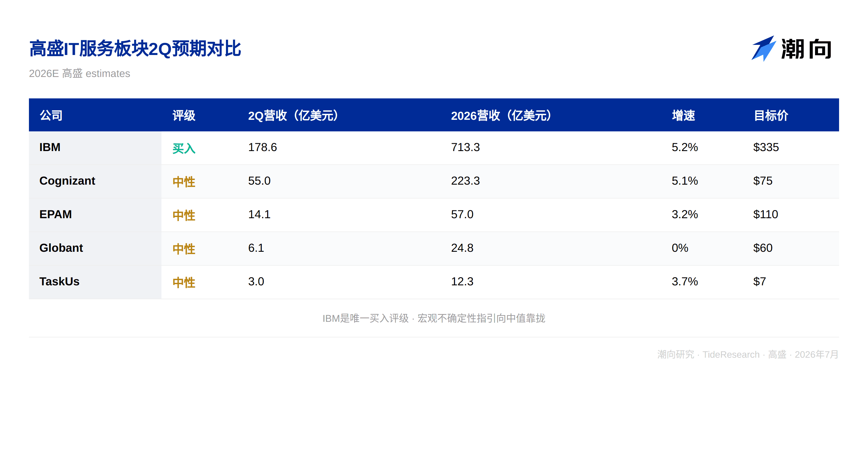
Task: Select the subtitle 2026E 高盛 estimates
Action: [80, 74]
